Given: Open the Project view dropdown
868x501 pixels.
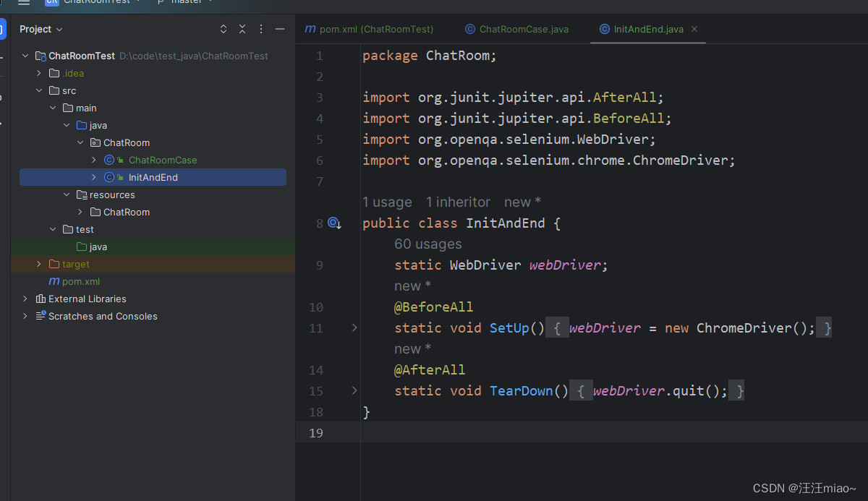Looking at the screenshot, I should 41,29.
